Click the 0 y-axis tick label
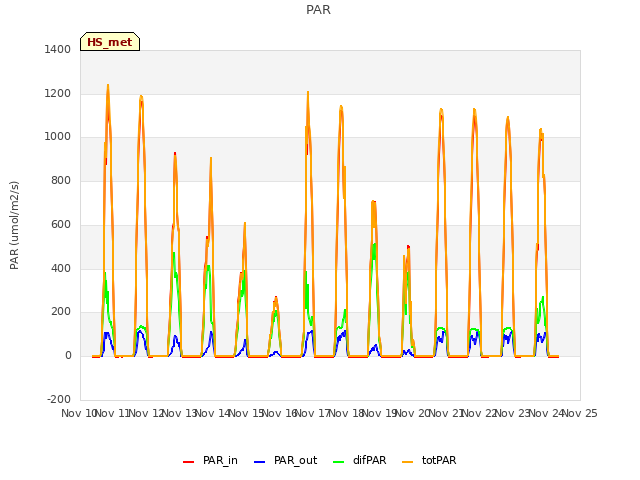The width and height of the screenshot is (640, 480). tap(68, 356)
